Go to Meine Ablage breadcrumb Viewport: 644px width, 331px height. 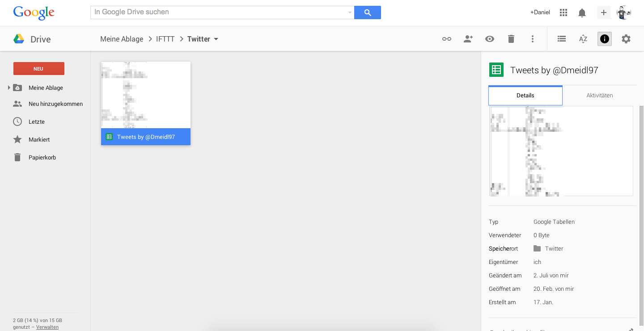pyautogui.click(x=122, y=39)
